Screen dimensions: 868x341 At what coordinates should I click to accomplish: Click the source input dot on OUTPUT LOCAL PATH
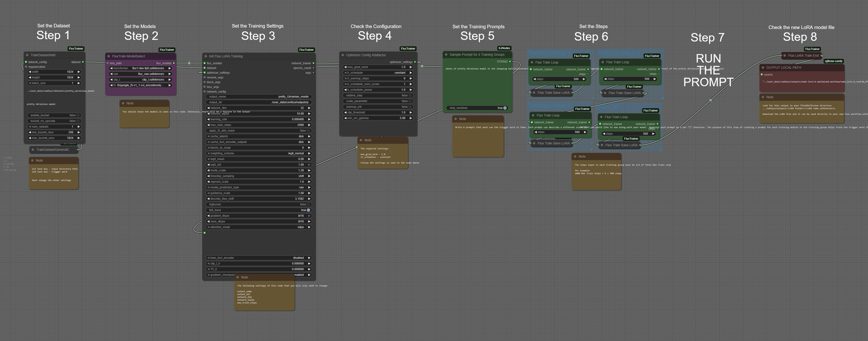762,75
